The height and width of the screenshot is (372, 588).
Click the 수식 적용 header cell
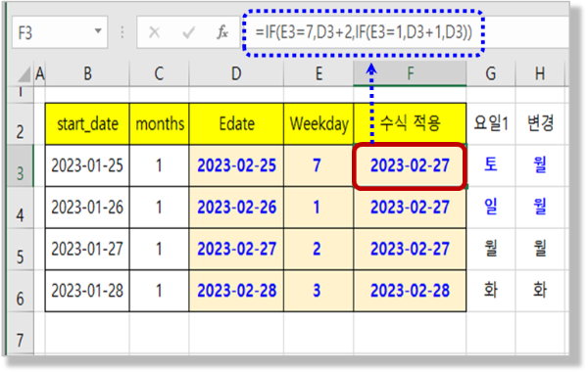point(410,124)
